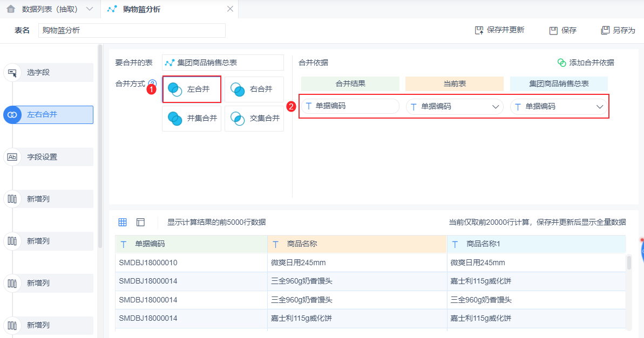Switch to field layout view icon
644x338 pixels.
click(140, 222)
